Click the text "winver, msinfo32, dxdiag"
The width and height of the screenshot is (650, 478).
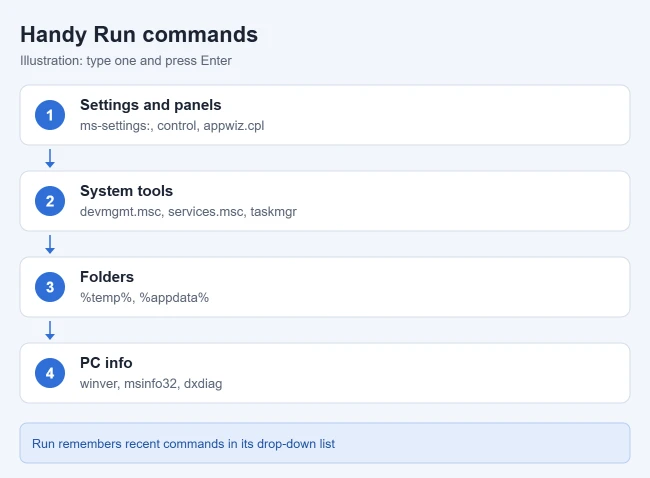pyautogui.click(x=151, y=383)
